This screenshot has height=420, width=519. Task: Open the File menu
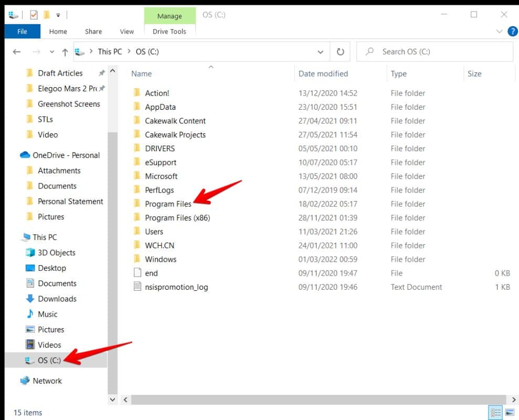[x=22, y=31]
